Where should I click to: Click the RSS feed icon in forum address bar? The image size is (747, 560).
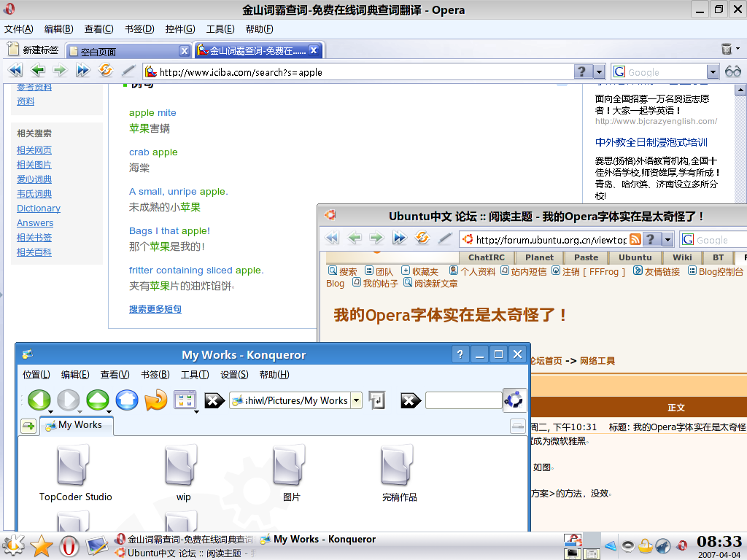(635, 239)
